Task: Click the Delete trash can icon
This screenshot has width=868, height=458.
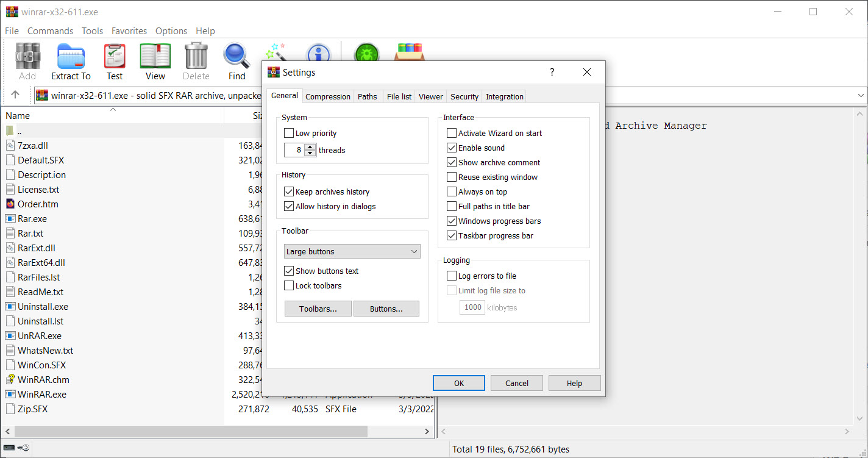Action: (x=196, y=56)
